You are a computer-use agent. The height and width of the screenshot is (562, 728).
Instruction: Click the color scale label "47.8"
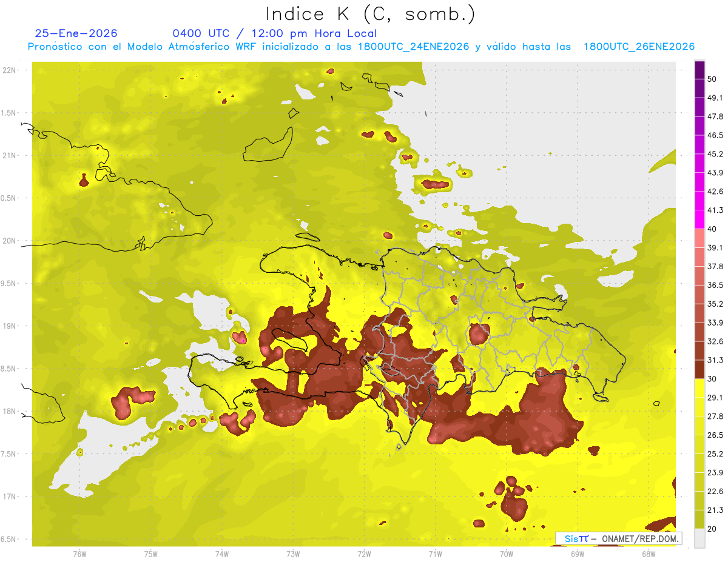715,116
